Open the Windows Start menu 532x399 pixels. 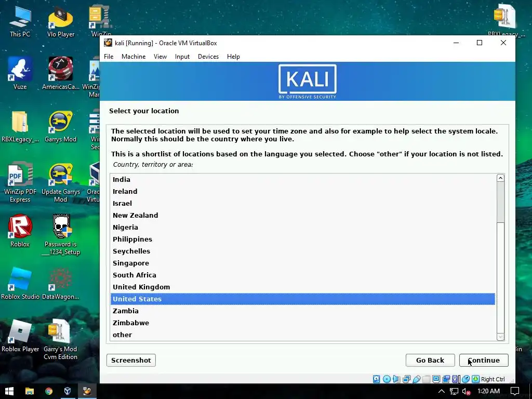[9, 391]
